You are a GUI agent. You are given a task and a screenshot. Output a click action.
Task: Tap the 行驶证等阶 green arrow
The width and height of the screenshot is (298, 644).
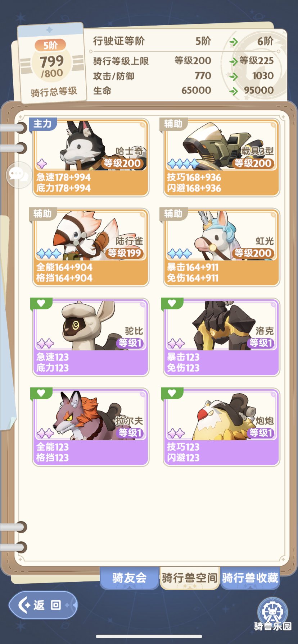[234, 42]
